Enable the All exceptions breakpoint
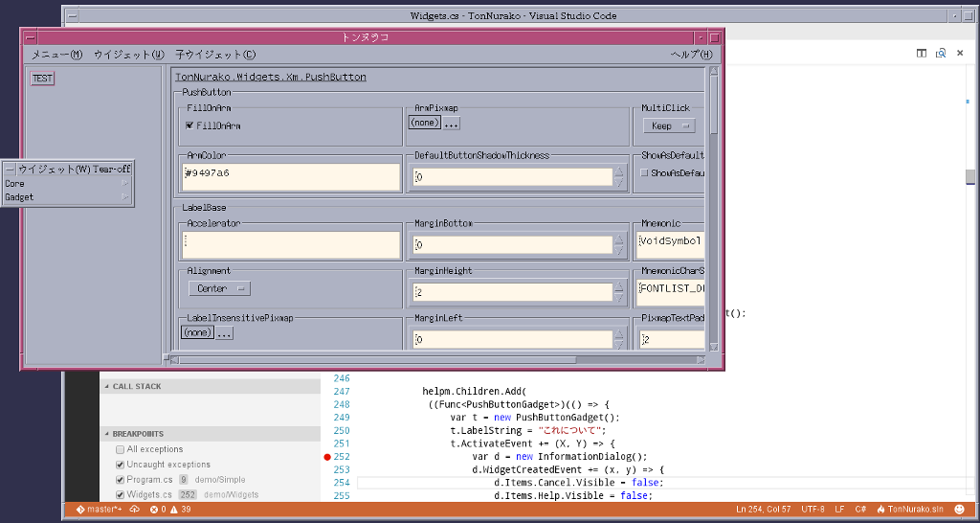980x523 pixels. 120,449
